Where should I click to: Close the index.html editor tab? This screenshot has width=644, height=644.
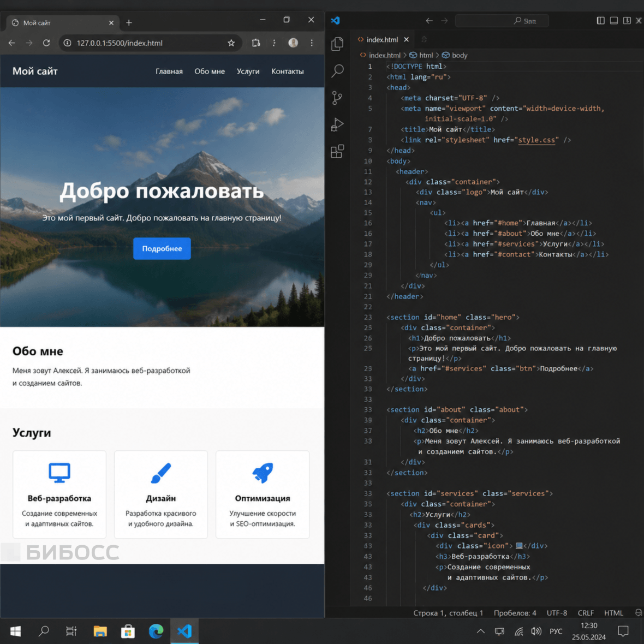coord(406,39)
